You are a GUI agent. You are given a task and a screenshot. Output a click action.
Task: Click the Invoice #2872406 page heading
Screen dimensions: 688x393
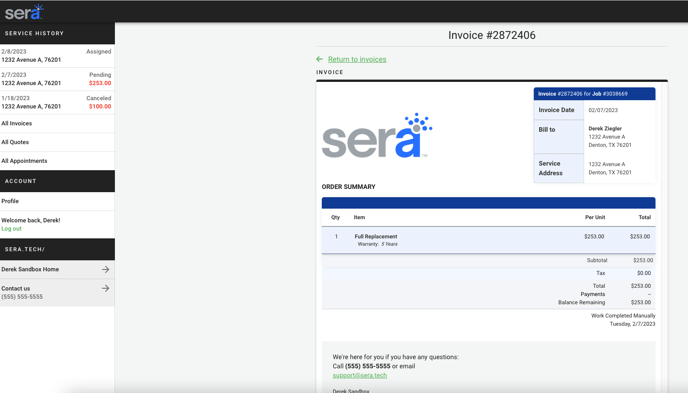pyautogui.click(x=492, y=35)
